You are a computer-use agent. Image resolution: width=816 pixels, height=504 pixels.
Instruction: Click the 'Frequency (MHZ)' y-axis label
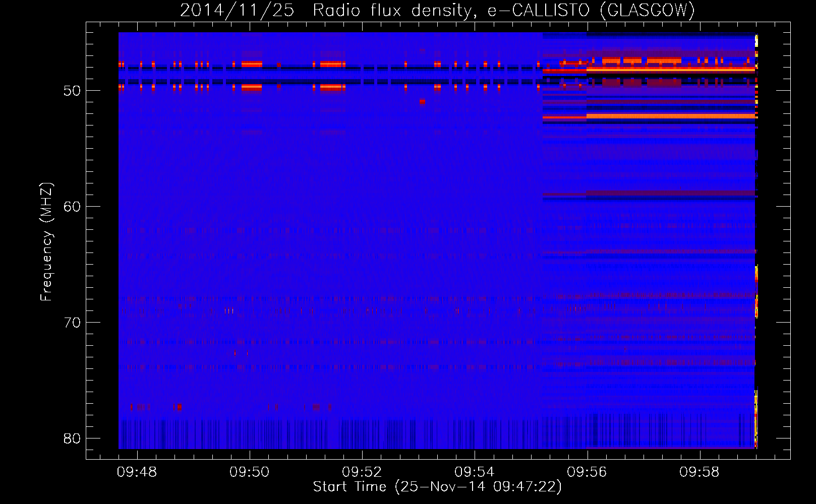(x=46, y=242)
